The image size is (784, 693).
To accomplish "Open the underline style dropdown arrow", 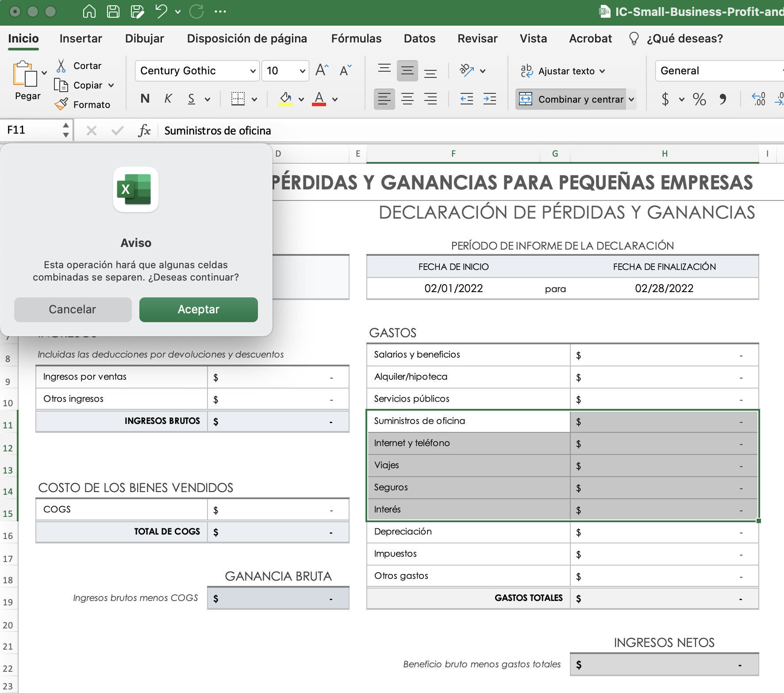I will [x=207, y=99].
